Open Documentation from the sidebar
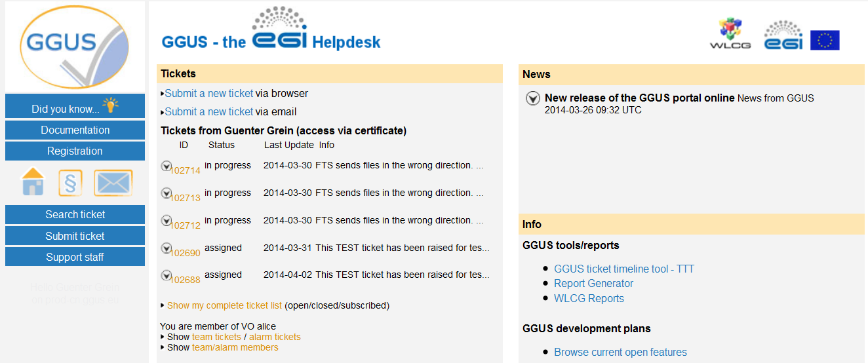868x363 pixels. tap(75, 130)
